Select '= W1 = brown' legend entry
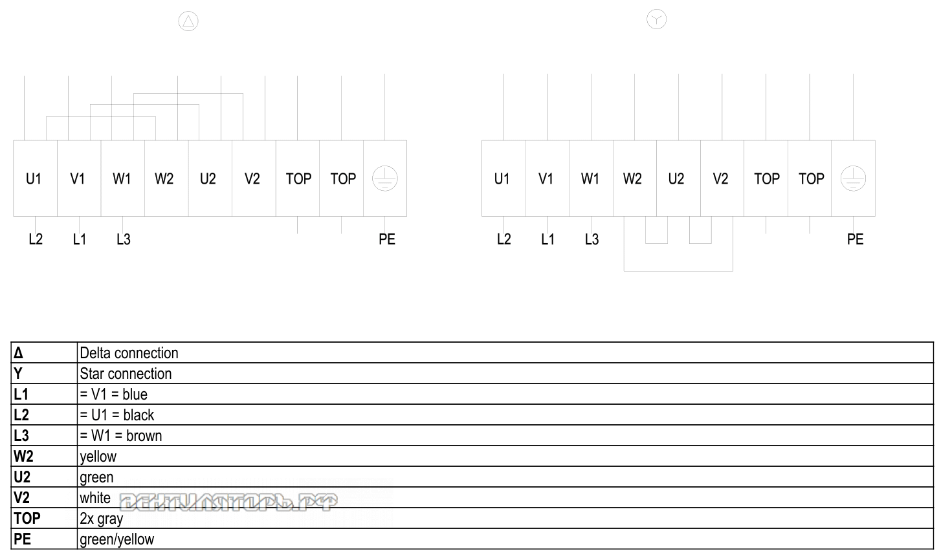941x560 pixels. 121,436
